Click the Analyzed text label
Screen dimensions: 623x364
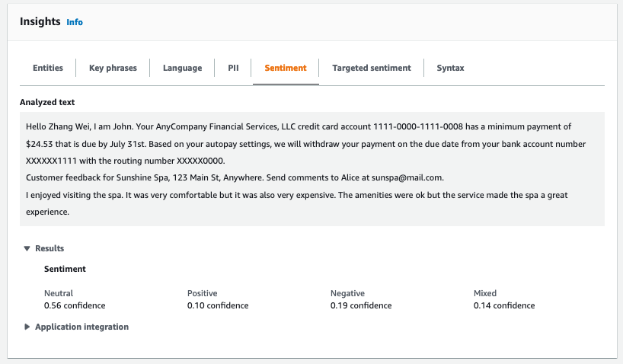coord(47,102)
